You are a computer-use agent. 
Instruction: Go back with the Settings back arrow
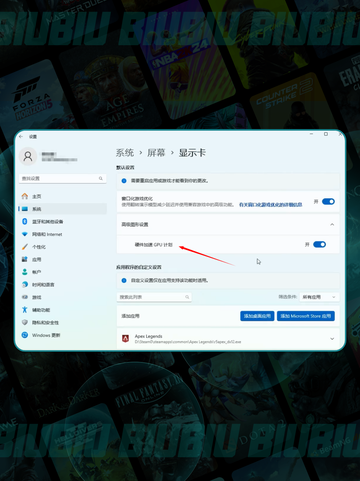point(21,137)
